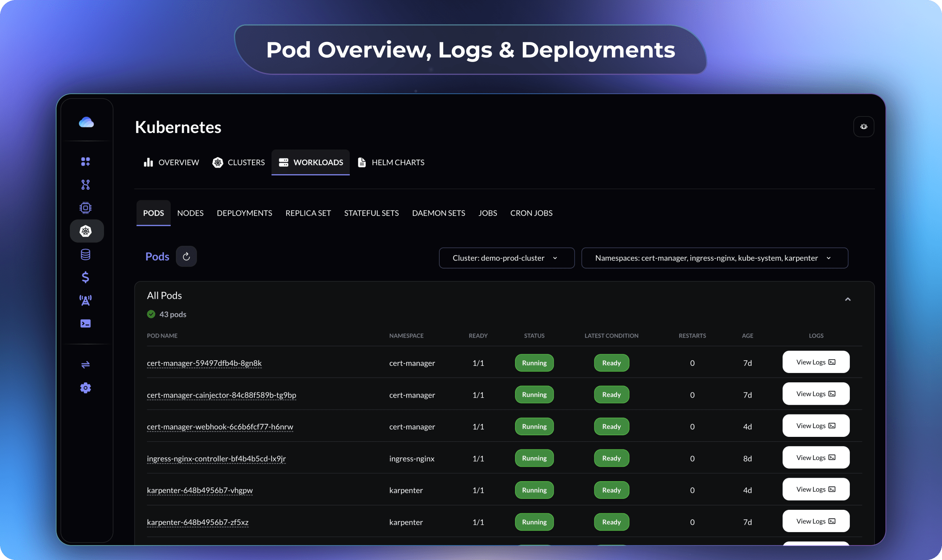
Task: Select the Kubernetes icon in the sidebar
Action: (86, 231)
